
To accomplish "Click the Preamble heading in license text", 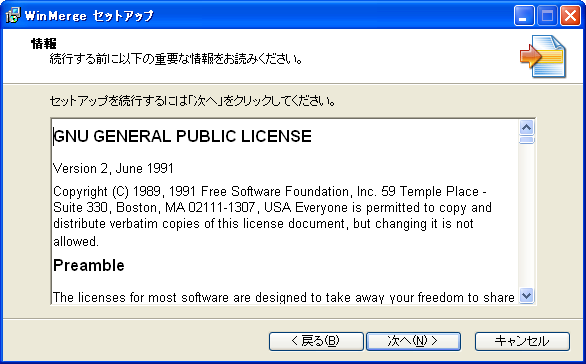I will point(89,265).
